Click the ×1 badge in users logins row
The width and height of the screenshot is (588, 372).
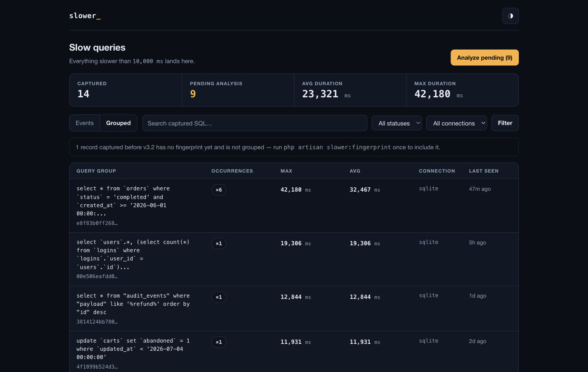point(219,244)
